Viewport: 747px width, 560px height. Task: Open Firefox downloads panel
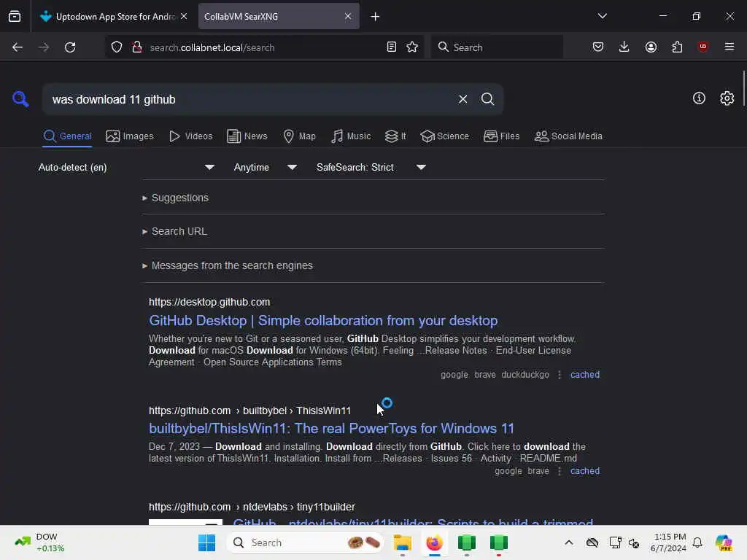click(x=624, y=47)
